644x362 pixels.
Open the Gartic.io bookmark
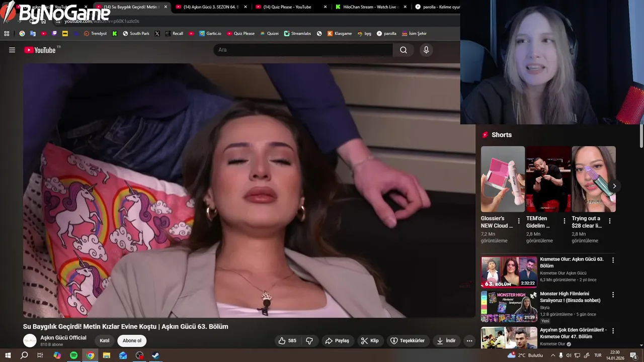click(210, 34)
